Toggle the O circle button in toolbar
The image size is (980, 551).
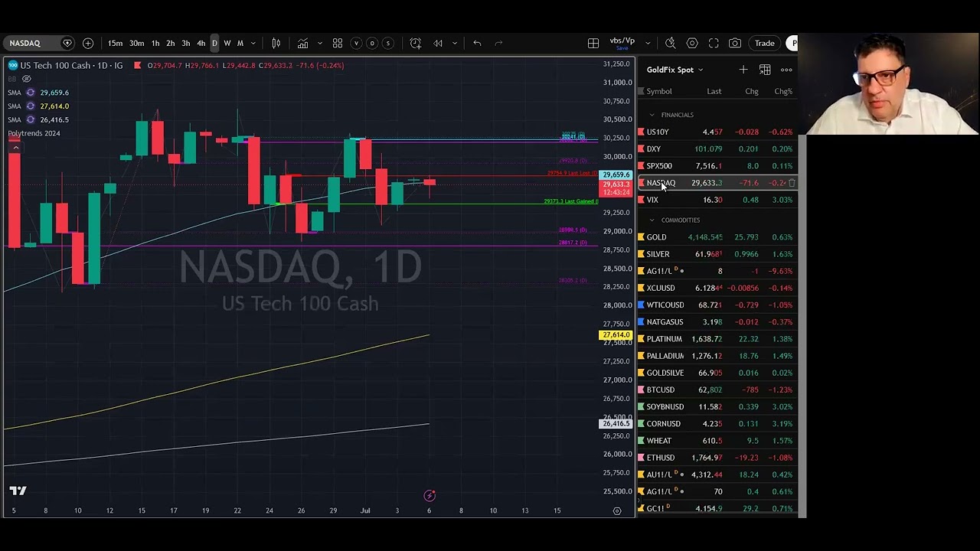[x=372, y=44]
